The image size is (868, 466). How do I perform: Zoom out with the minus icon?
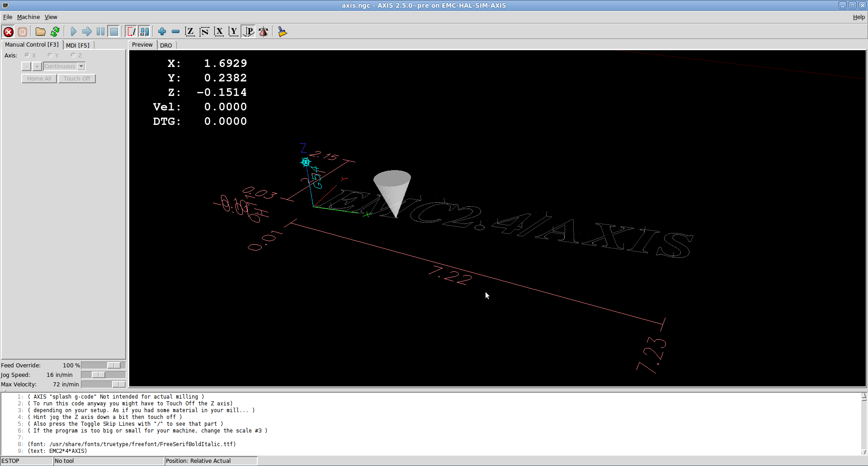tap(175, 32)
